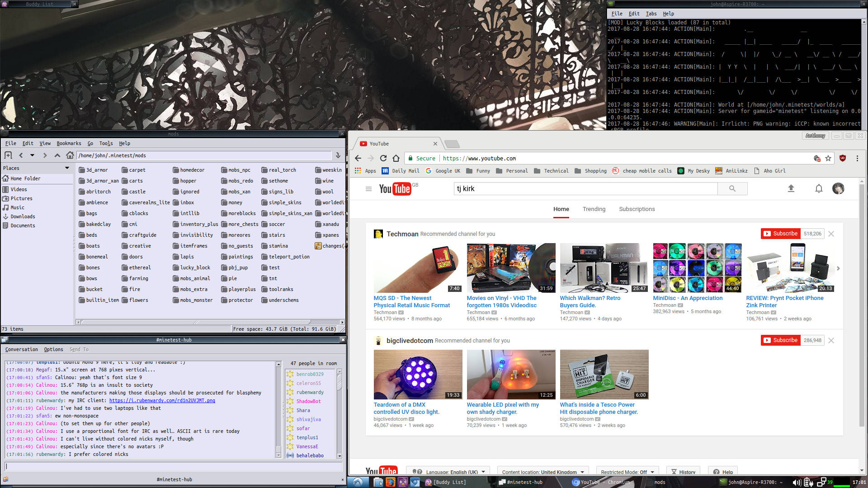Open Firefox from the taskbar launcher
The image size is (868, 488).
(390, 482)
